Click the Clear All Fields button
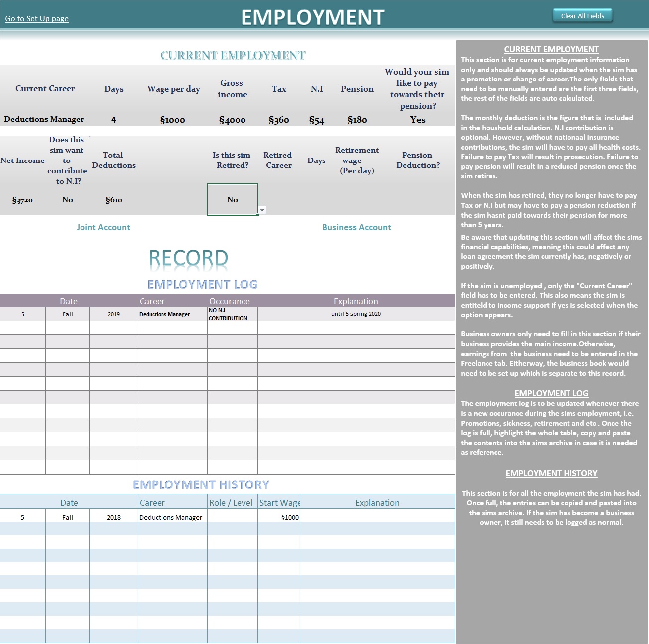 pyautogui.click(x=582, y=16)
